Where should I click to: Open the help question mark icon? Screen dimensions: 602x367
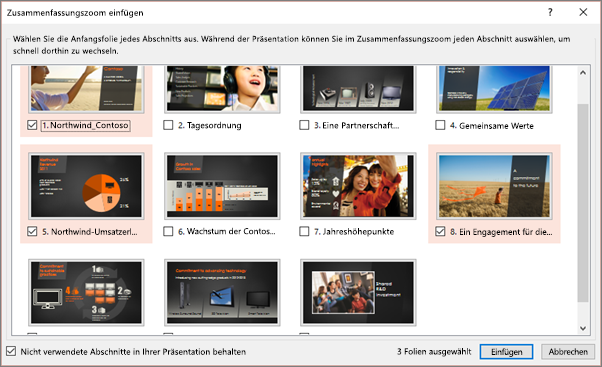(550, 12)
